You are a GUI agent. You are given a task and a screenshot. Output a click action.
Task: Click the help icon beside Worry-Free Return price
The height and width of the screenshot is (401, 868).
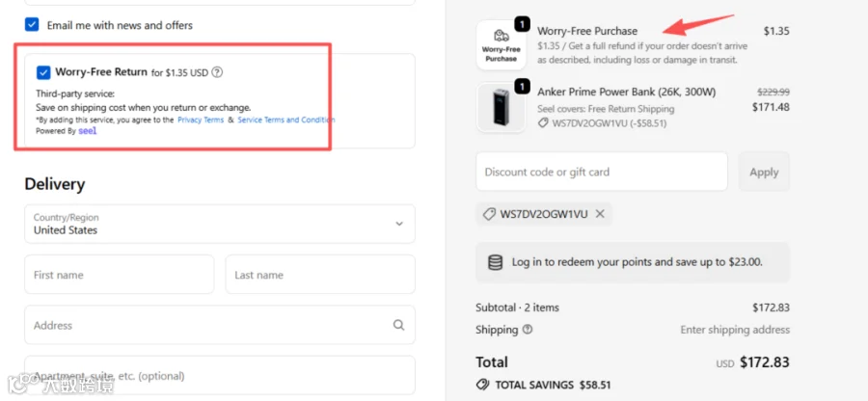[x=217, y=72]
